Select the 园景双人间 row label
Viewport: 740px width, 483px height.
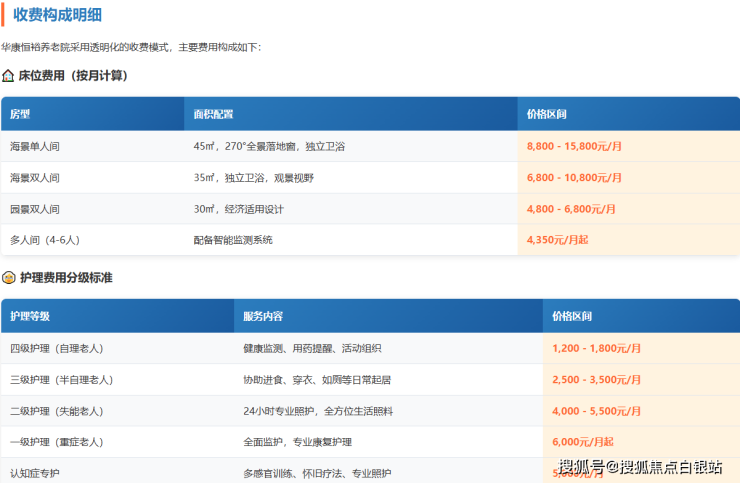pos(35,210)
